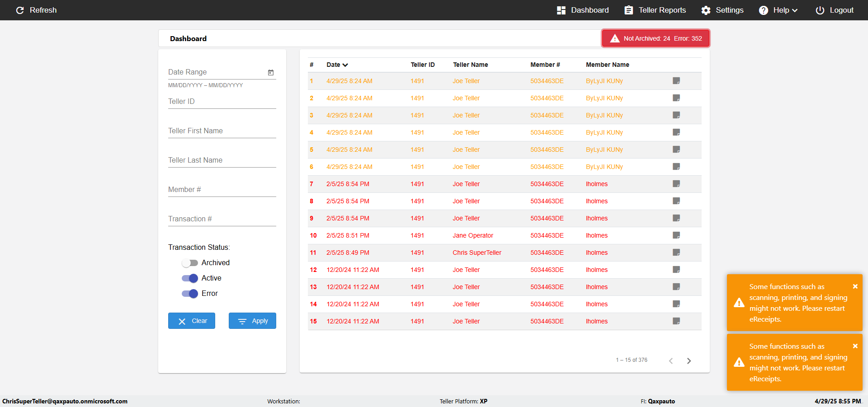Viewport: 868px width, 407px height.
Task: Click the Clear filters button
Action: 192,321
